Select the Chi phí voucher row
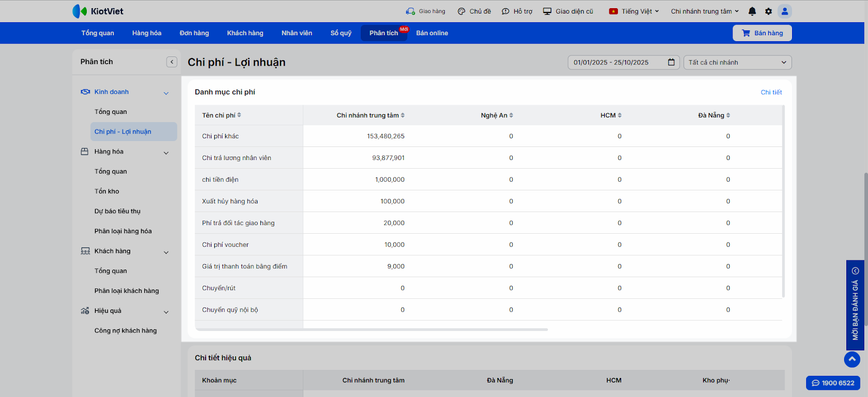Image resolution: width=868 pixels, height=397 pixels. pos(225,245)
